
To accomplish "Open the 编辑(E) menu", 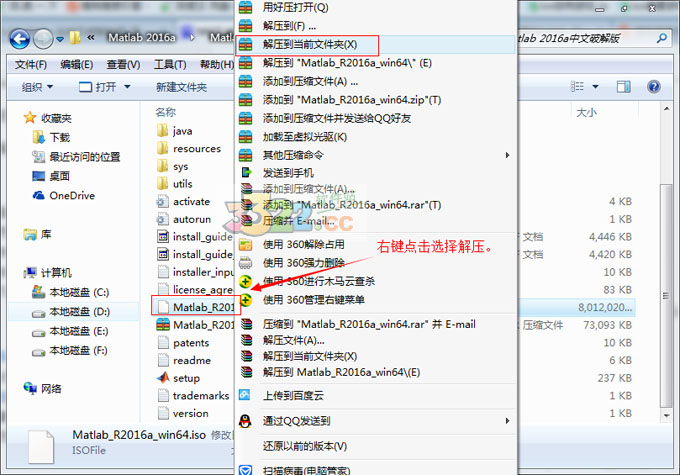I will click(x=77, y=65).
